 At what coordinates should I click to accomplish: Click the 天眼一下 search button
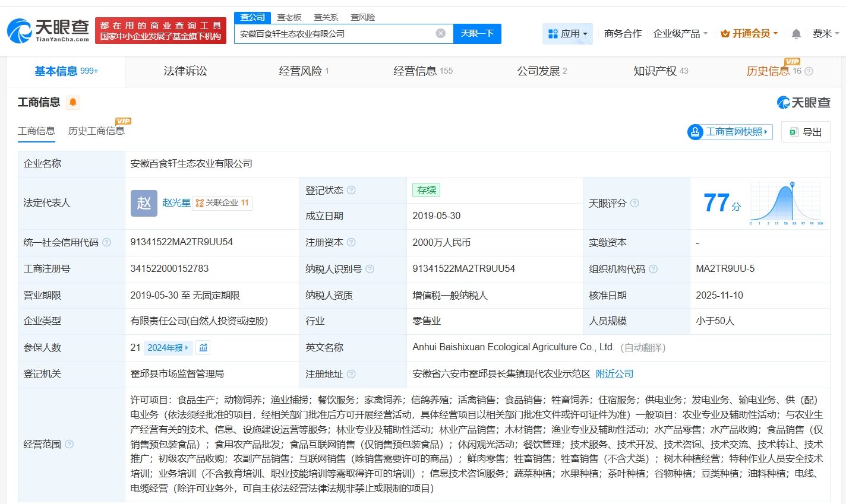[477, 34]
